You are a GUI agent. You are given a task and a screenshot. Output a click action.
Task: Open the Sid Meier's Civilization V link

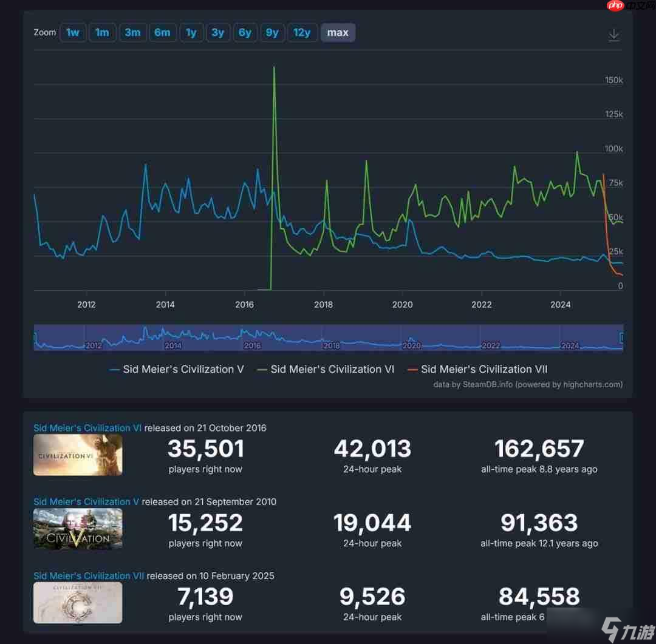coord(86,501)
